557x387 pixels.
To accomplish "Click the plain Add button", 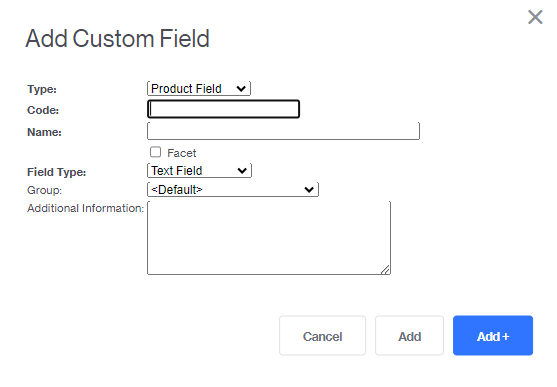I will [410, 335].
